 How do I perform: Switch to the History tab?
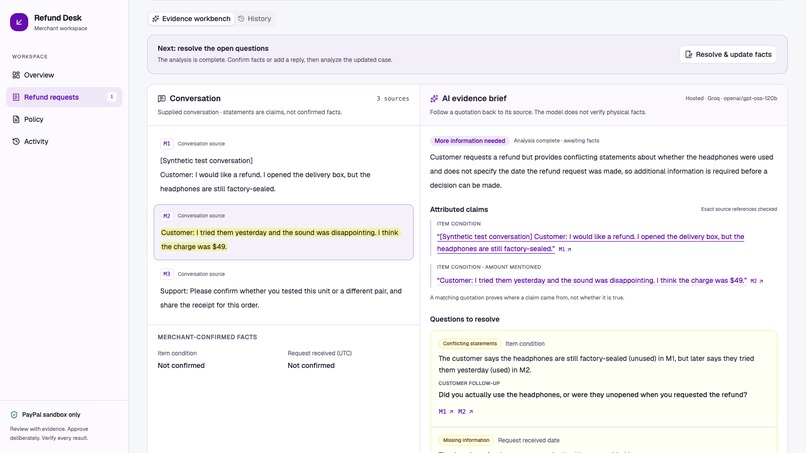(254, 19)
